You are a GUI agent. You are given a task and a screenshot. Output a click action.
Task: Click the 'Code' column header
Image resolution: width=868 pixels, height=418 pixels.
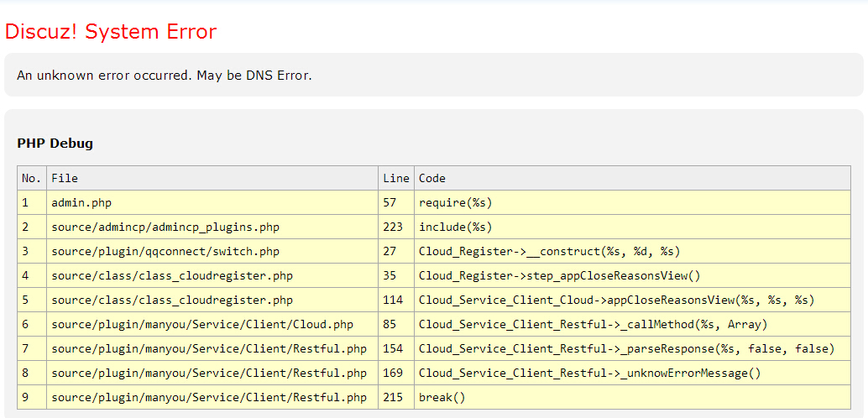[632, 178]
